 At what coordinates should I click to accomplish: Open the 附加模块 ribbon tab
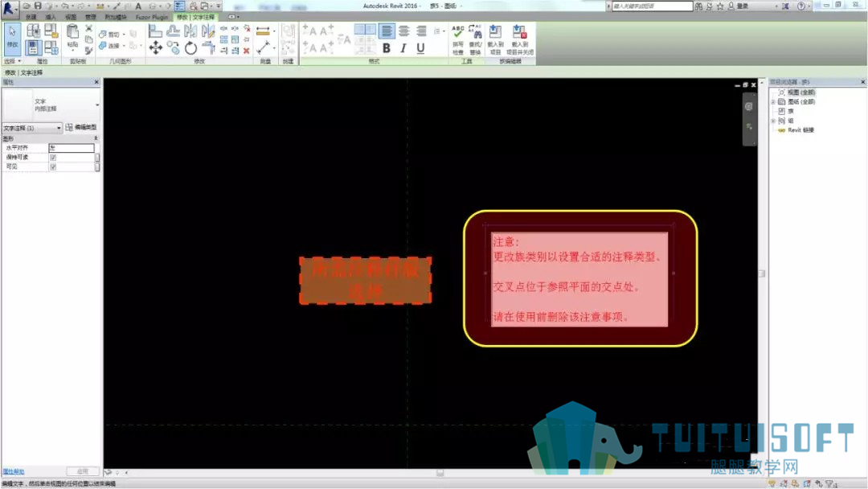[115, 17]
